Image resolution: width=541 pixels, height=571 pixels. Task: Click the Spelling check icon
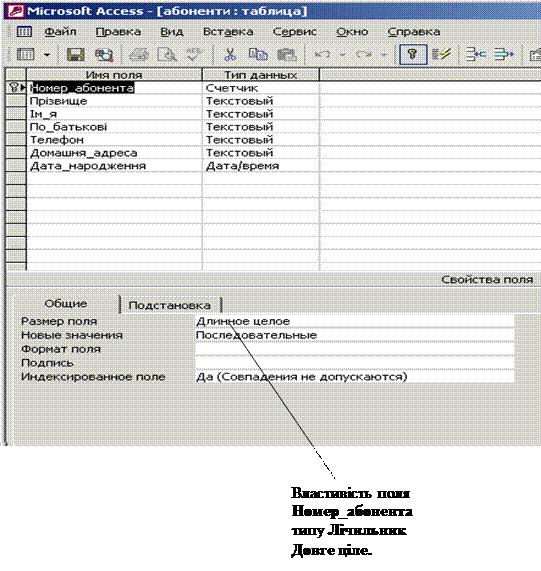click(x=194, y=55)
